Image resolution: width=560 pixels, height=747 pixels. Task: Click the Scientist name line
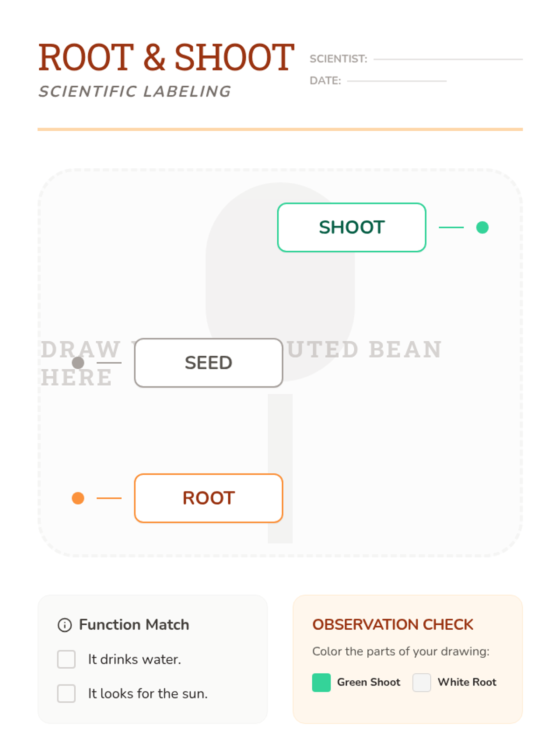(x=448, y=59)
